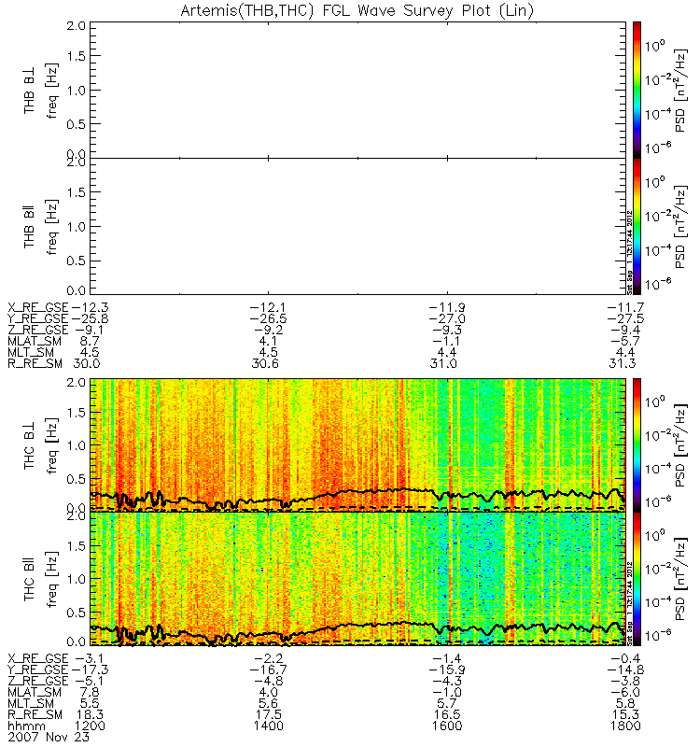700x747 pixels.
Task: Click inside the THC B∥ spectrogram panel
Action: pyautogui.click(x=358, y=579)
